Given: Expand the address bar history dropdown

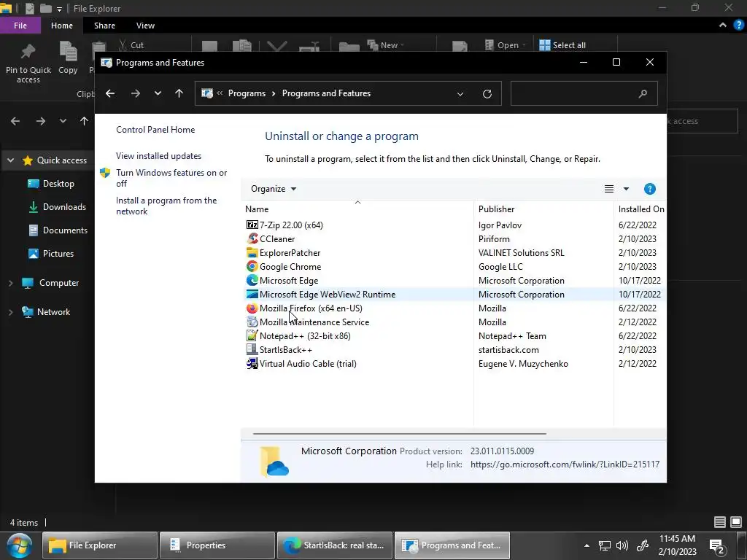Looking at the screenshot, I should 460,94.
